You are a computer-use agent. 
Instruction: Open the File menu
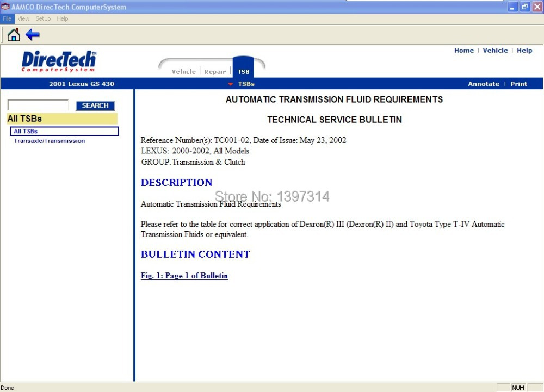coord(7,18)
